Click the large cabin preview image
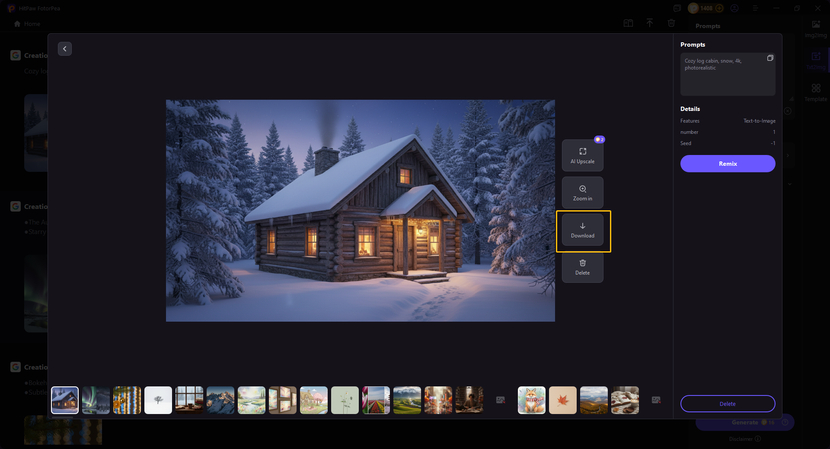Screen dimensions: 830x449 point(360,211)
